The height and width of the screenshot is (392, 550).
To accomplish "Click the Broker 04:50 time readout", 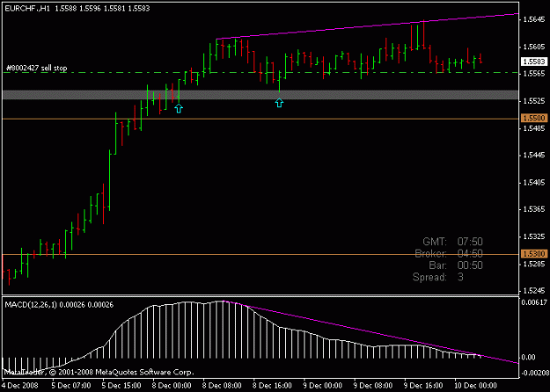I will (449, 254).
